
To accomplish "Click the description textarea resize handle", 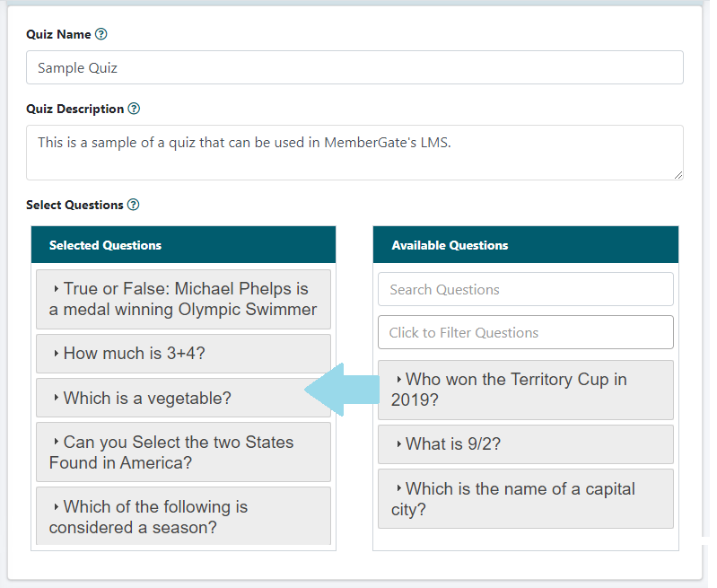I will tap(678, 174).
